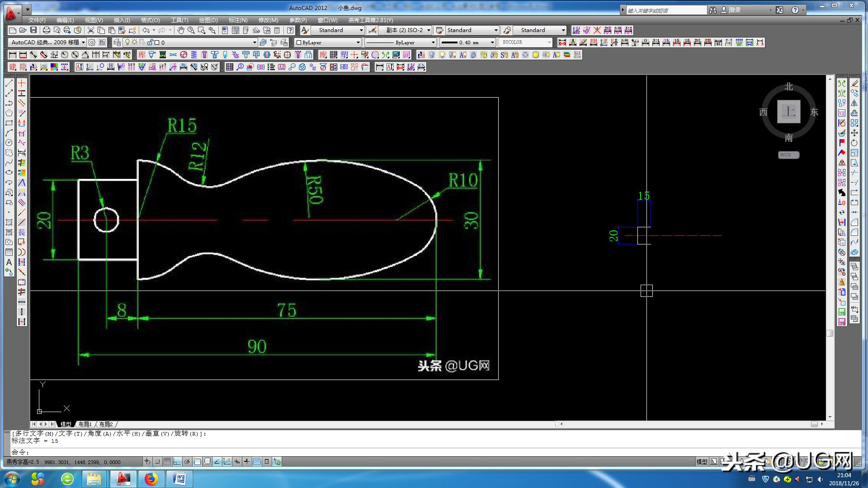Select the Text tool 'A' in draw toolbar

9,263
